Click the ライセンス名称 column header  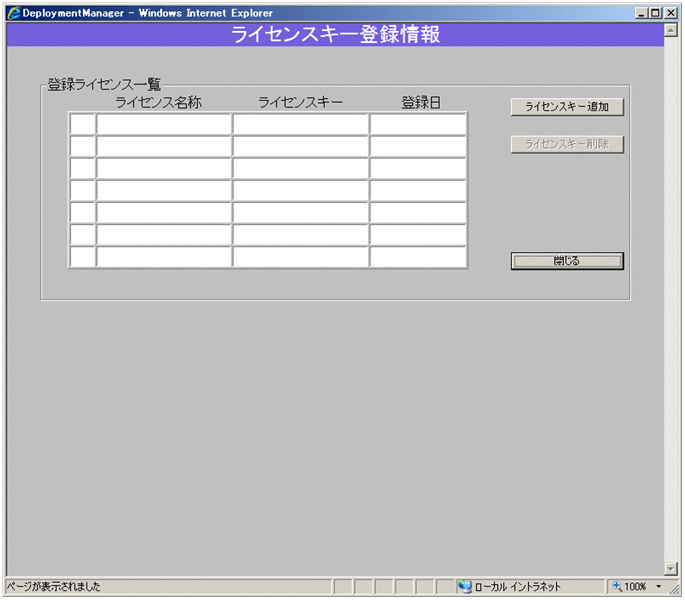point(158,102)
